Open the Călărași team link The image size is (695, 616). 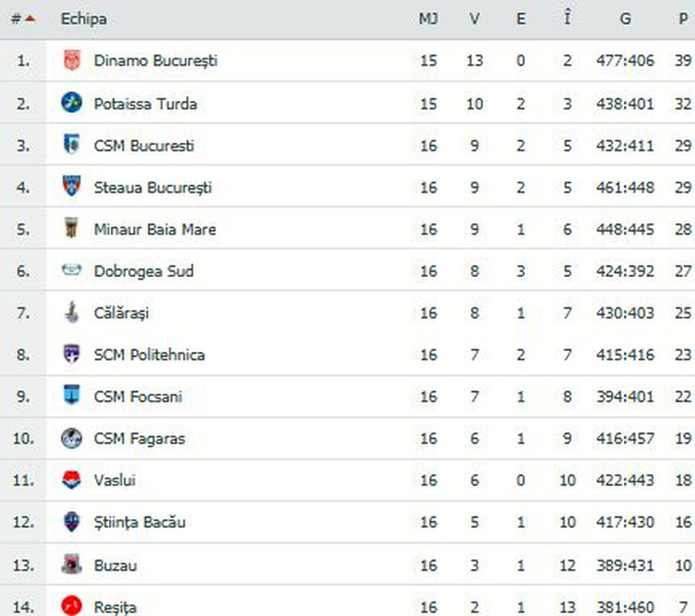(x=121, y=313)
